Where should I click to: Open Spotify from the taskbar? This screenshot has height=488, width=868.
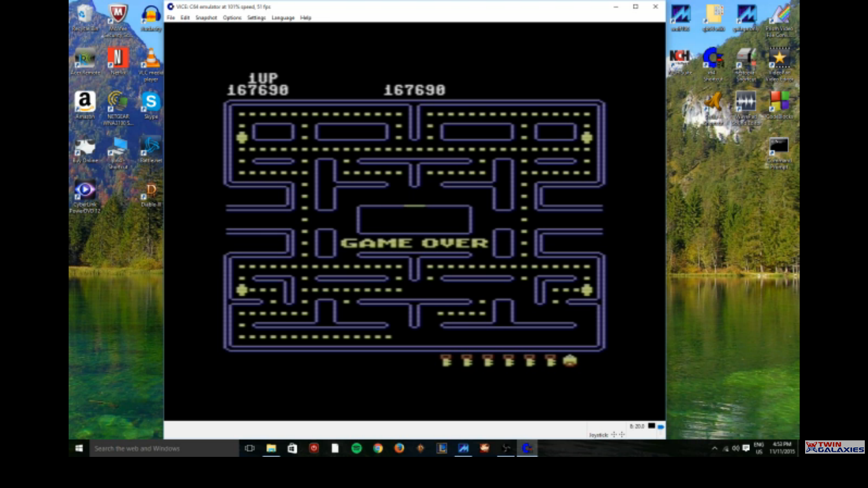point(356,448)
